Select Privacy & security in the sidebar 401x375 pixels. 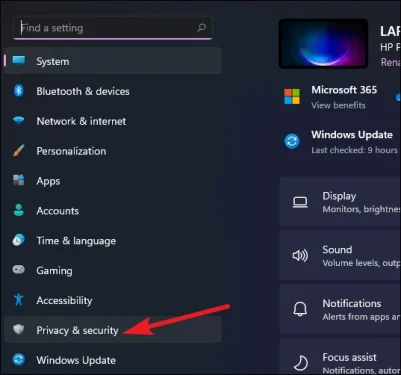113,330
